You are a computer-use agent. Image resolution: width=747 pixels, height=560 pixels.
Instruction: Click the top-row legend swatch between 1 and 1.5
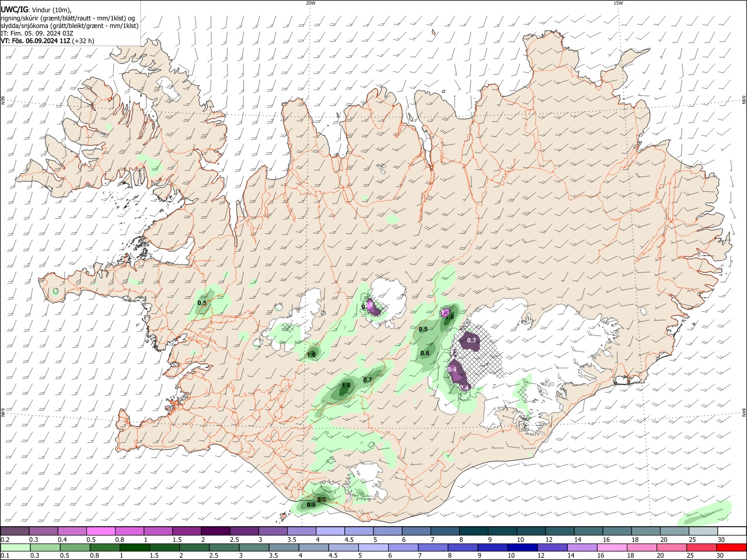(x=158, y=531)
